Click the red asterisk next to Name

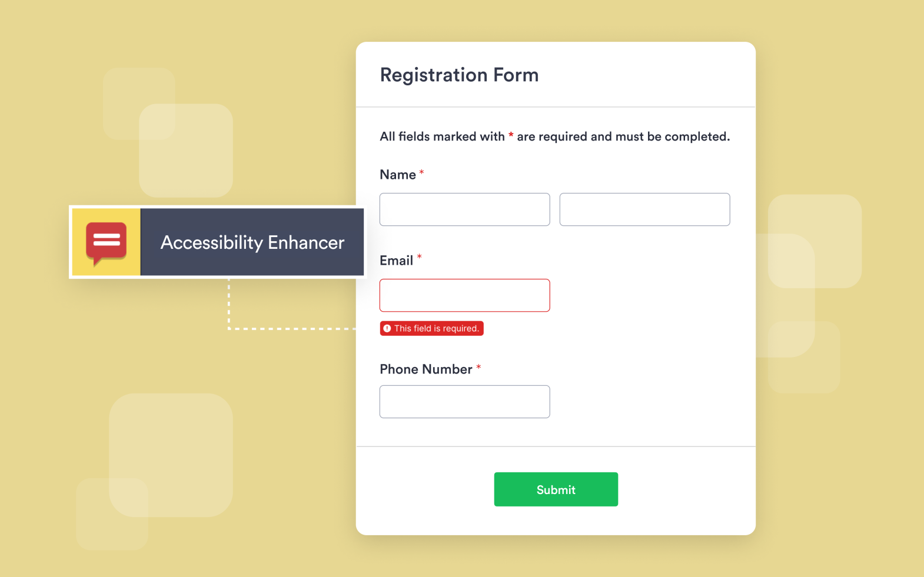[421, 171]
